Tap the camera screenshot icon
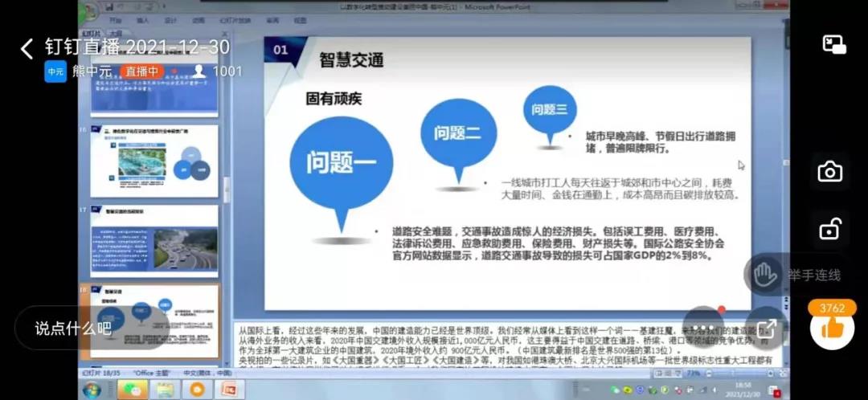 click(829, 172)
